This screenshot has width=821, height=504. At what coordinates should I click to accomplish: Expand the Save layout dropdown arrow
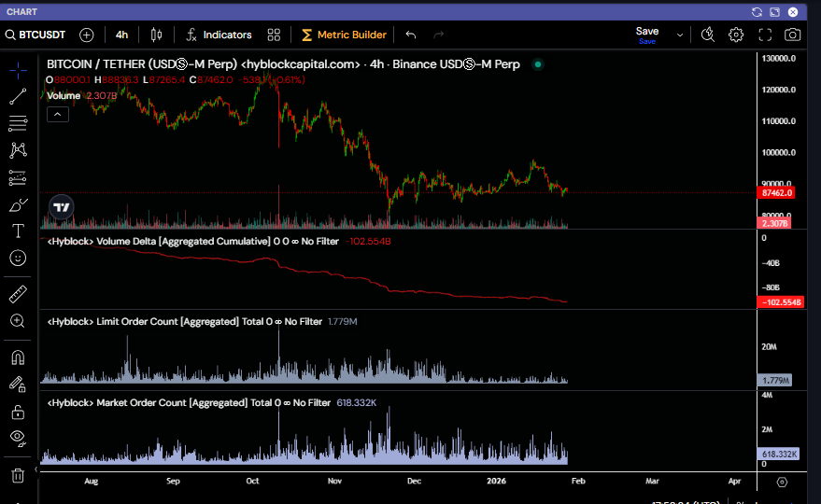tap(680, 35)
